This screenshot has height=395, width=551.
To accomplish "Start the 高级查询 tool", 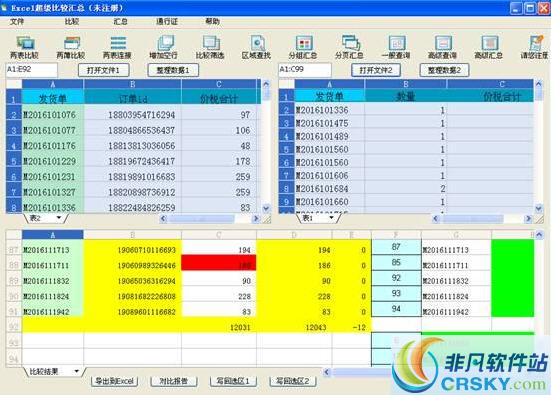I will 442,47.
